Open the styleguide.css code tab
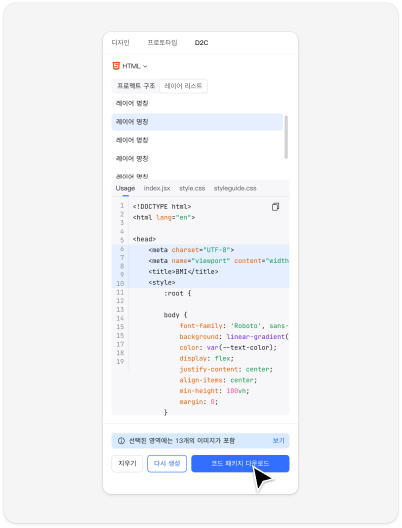This screenshot has height=528, width=402. tap(235, 188)
